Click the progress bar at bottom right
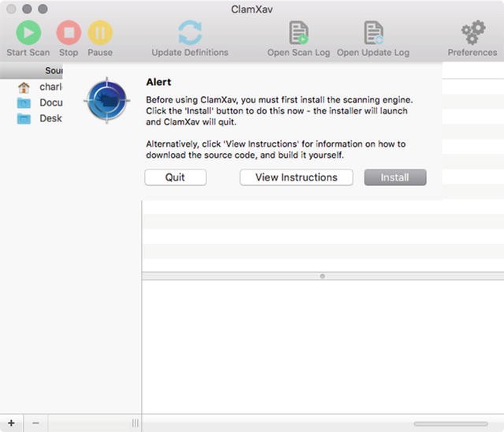The height and width of the screenshot is (432, 504). point(450,423)
